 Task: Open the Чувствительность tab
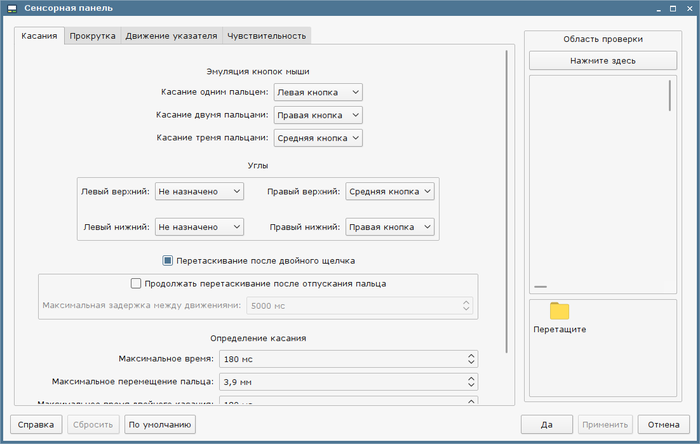(266, 36)
